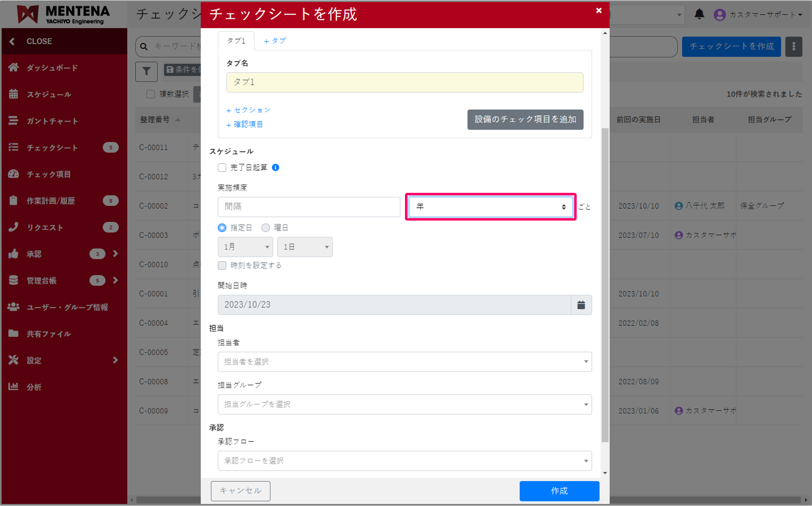The image size is (812, 506).
Task: Open the 1月 month dropdown
Action: [x=245, y=247]
